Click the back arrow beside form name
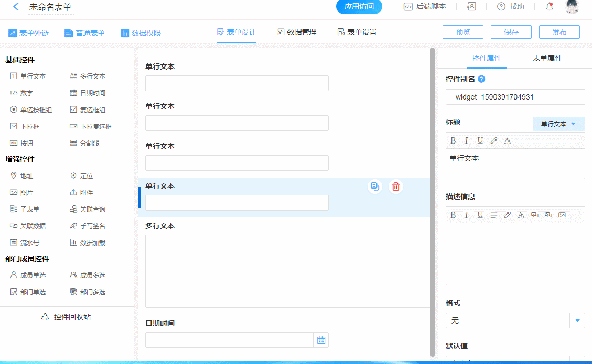 (x=16, y=7)
